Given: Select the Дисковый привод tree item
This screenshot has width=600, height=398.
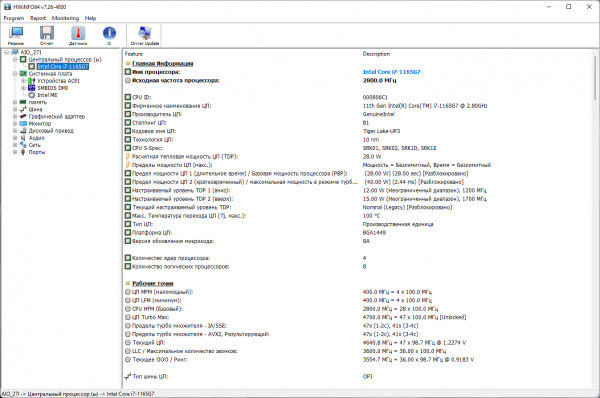Looking at the screenshot, I should [x=51, y=130].
